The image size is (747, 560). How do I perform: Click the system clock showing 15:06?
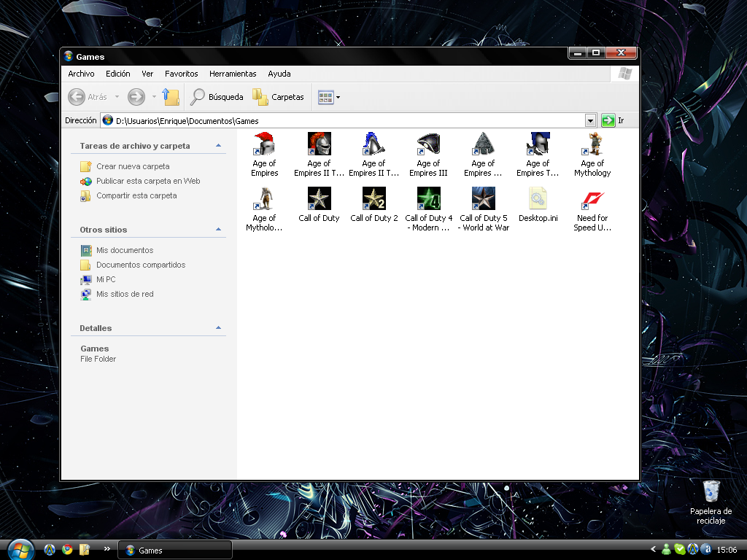(x=727, y=550)
